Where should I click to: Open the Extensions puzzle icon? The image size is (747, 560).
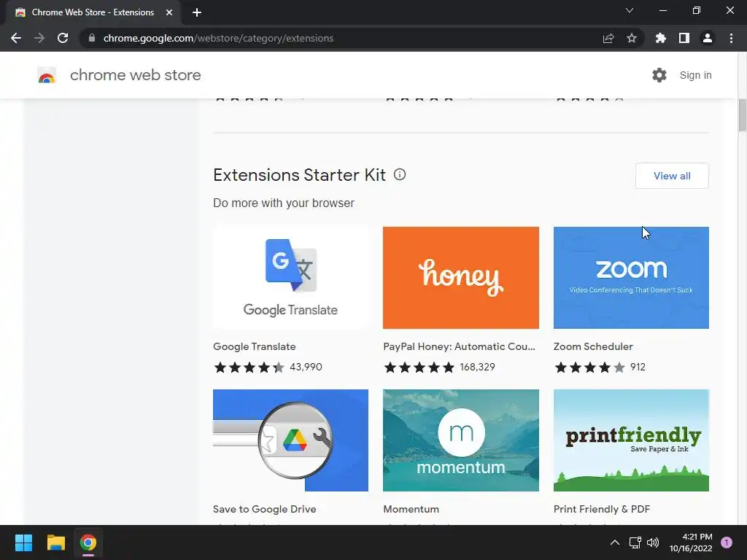coord(661,38)
